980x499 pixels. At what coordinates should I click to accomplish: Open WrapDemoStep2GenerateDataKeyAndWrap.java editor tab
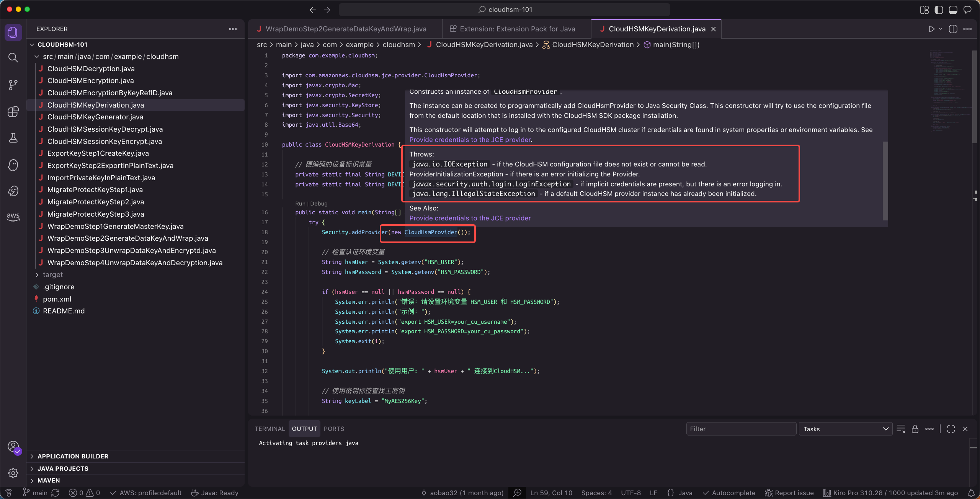345,29
